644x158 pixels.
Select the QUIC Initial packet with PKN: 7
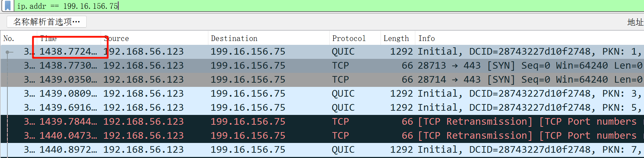246,150
